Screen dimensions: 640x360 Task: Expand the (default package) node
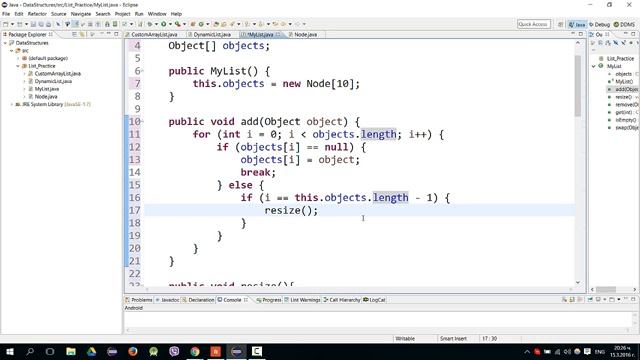pyautogui.click(x=18, y=58)
